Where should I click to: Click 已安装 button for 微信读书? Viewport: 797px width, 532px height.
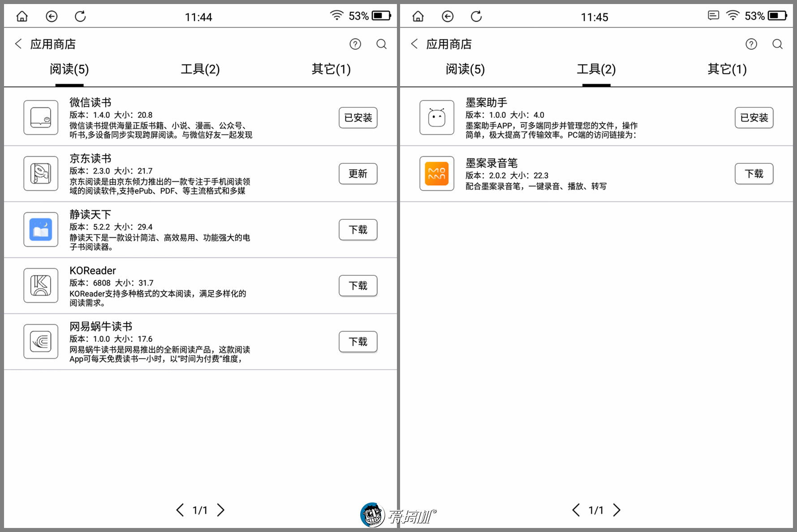click(x=358, y=118)
